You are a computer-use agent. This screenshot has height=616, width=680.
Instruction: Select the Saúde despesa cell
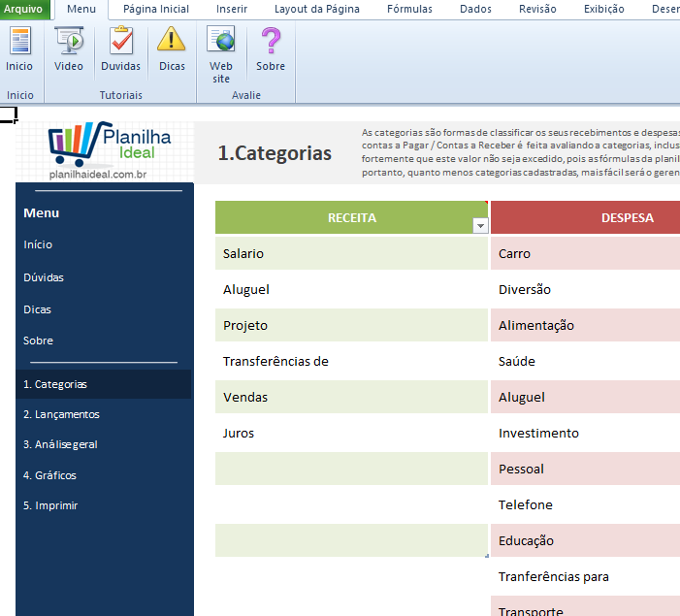tap(586, 362)
